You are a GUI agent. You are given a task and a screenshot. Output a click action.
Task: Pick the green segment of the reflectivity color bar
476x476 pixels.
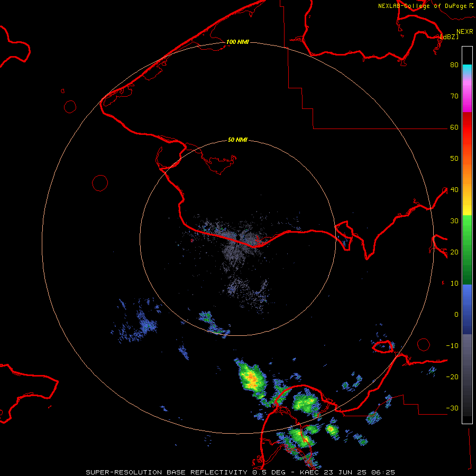467,250
